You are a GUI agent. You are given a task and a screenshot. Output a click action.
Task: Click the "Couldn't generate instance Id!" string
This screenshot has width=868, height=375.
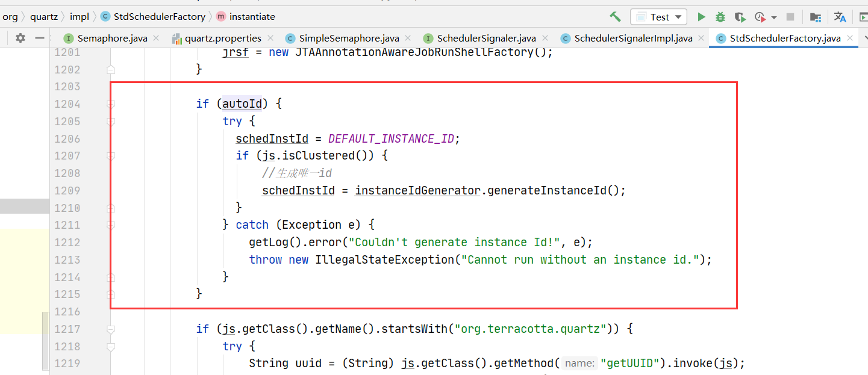(x=455, y=243)
